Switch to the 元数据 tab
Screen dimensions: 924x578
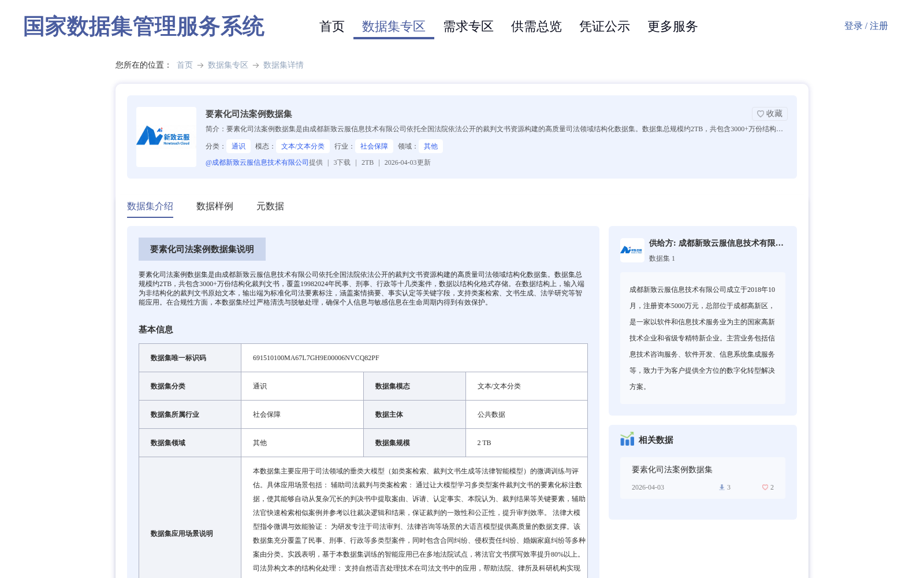pos(270,206)
